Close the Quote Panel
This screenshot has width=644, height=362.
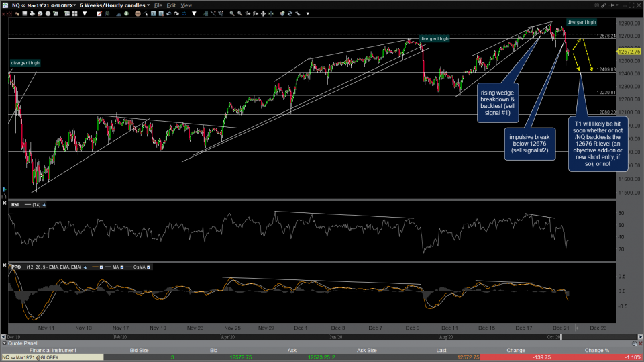(x=640, y=343)
